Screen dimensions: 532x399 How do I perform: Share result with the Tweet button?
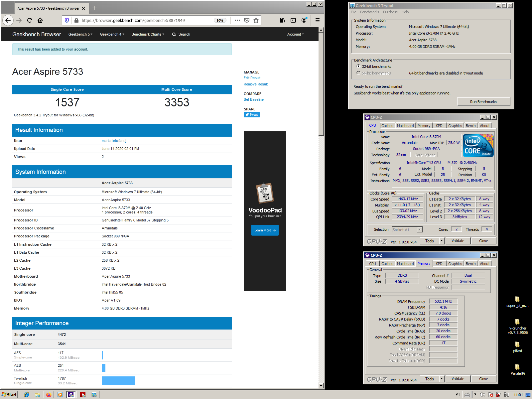252,115
